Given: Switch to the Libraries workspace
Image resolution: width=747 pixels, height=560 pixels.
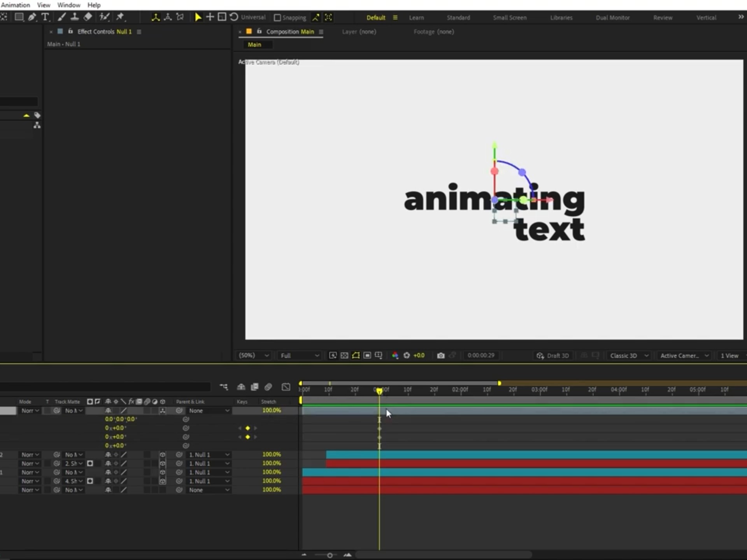Looking at the screenshot, I should pos(561,17).
